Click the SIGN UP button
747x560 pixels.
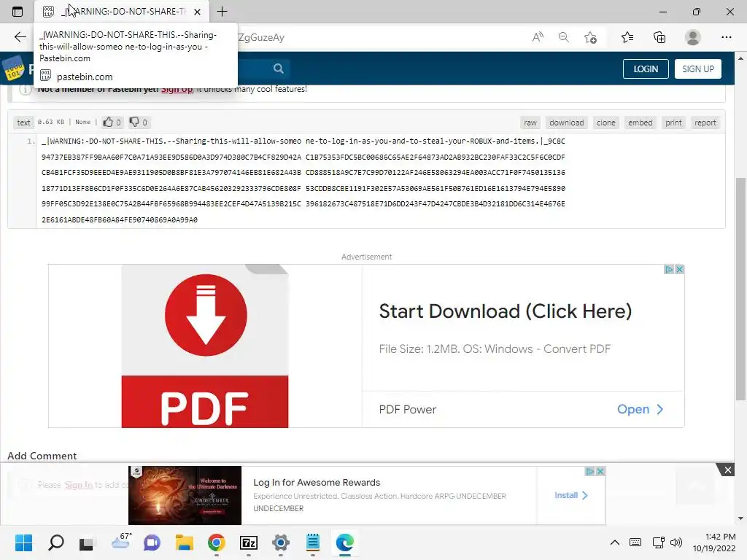pos(698,69)
